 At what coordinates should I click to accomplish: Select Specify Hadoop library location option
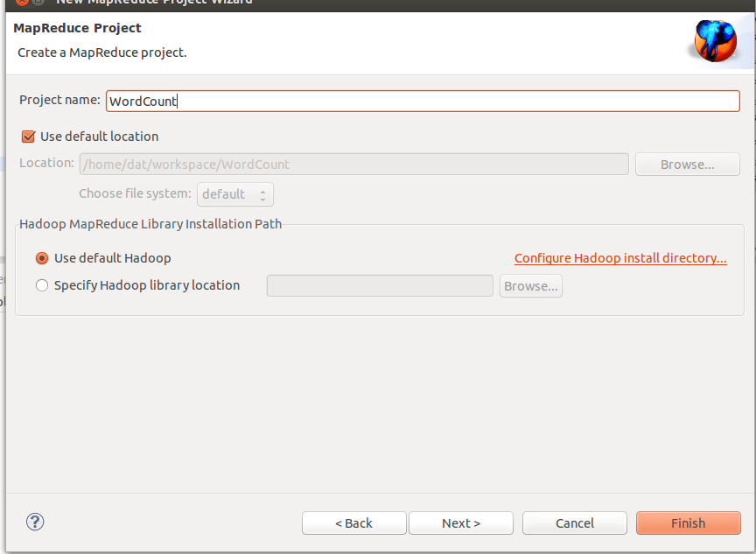(42, 285)
